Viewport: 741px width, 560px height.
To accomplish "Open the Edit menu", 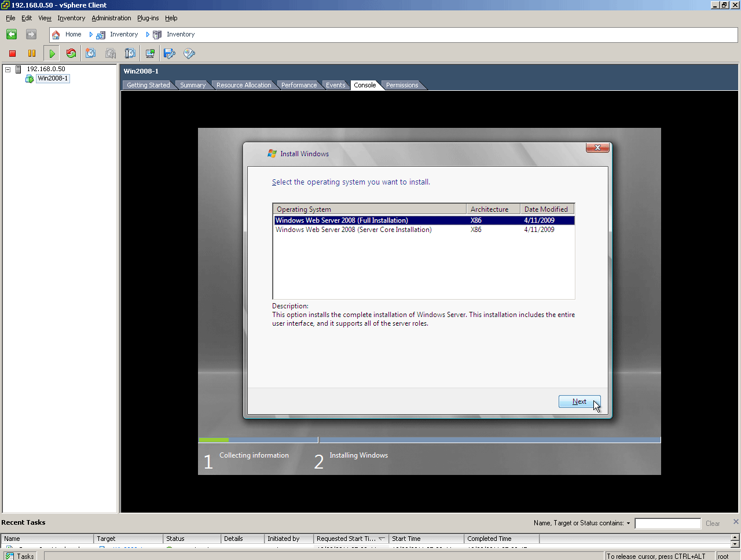I will (x=27, y=18).
